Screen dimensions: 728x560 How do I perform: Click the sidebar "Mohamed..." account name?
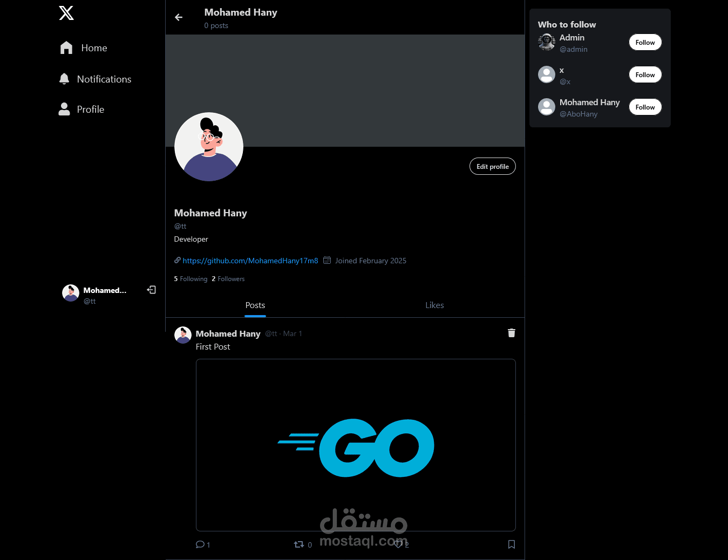tap(105, 290)
